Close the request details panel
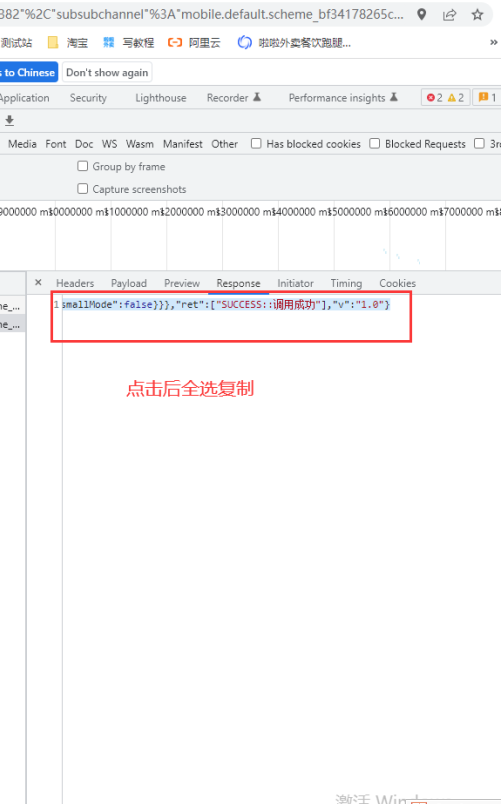This screenshot has height=804, width=501. pyautogui.click(x=38, y=283)
